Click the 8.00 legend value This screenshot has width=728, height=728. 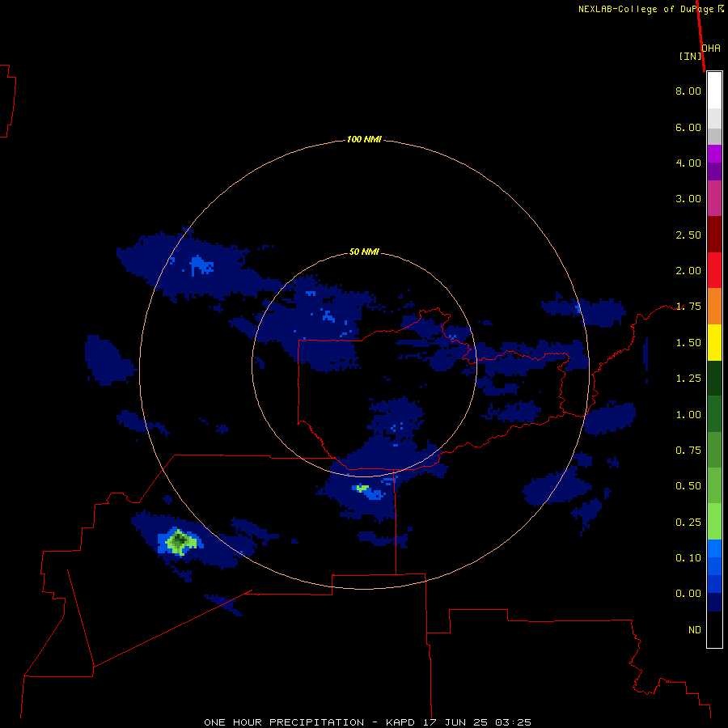pyautogui.click(x=688, y=91)
